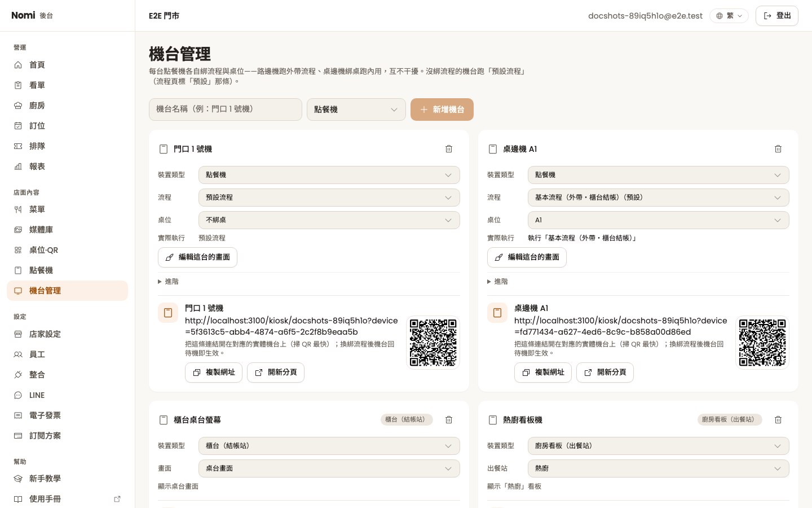Click 複製網址 for 桌邊機 A1
The image size is (812, 508).
click(x=543, y=373)
